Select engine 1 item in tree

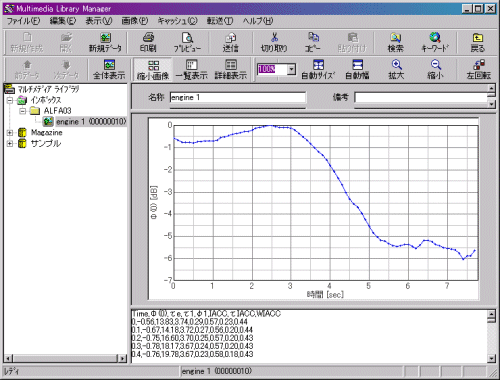(x=91, y=122)
